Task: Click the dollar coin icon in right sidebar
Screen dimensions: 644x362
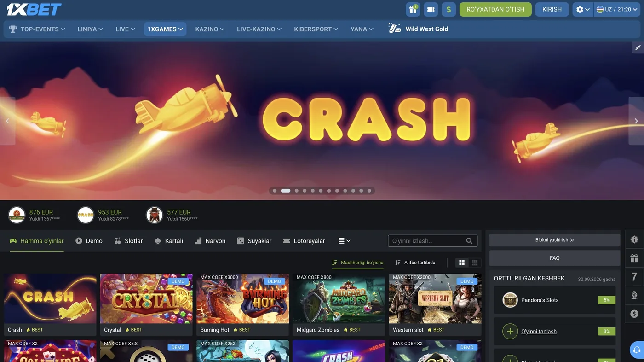Action: coord(634,314)
